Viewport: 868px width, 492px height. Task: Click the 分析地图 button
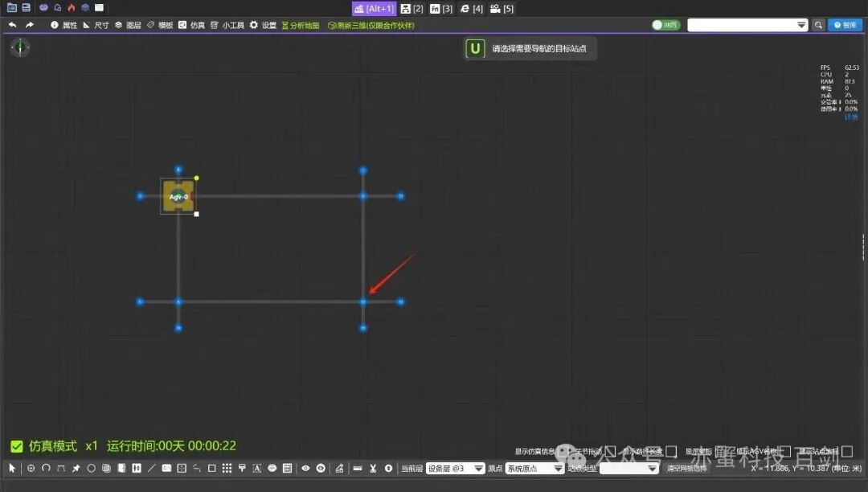(301, 25)
